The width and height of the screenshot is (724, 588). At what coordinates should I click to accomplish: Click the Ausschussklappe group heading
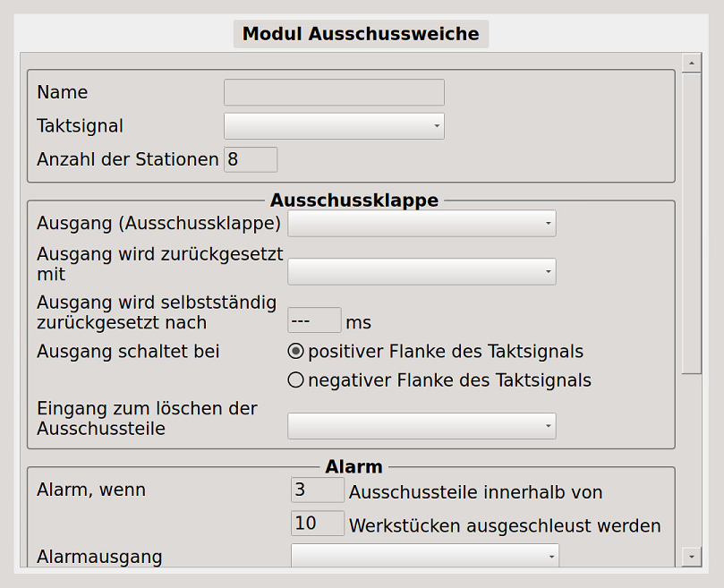pyautogui.click(x=357, y=200)
